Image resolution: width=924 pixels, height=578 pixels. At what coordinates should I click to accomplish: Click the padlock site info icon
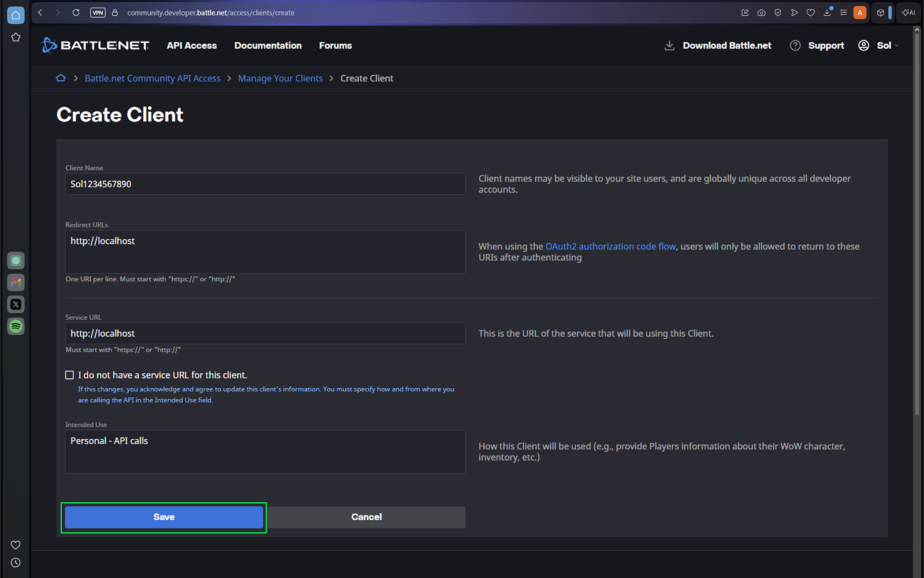click(x=115, y=13)
